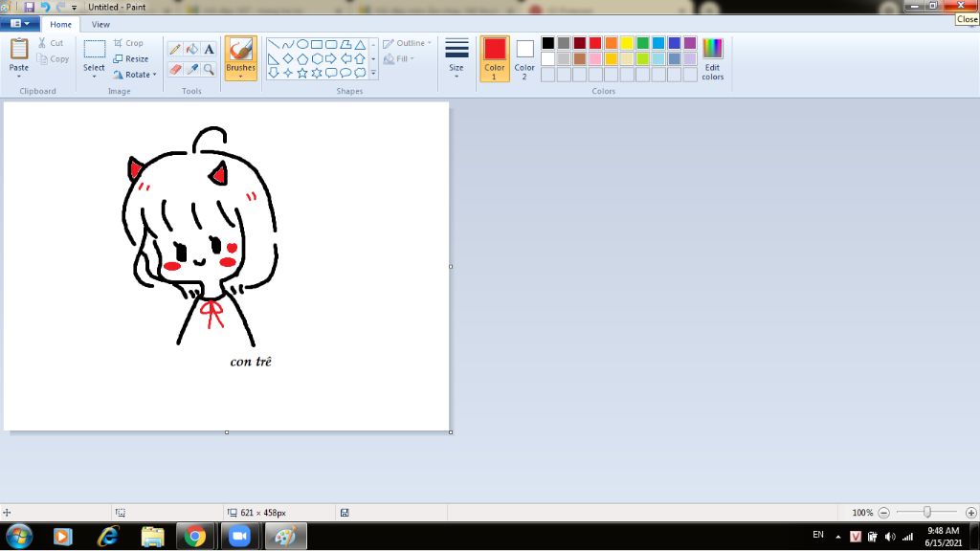Screen dimensions: 980x551
Task: Click the Paste clipboard icon
Action: coord(19,50)
